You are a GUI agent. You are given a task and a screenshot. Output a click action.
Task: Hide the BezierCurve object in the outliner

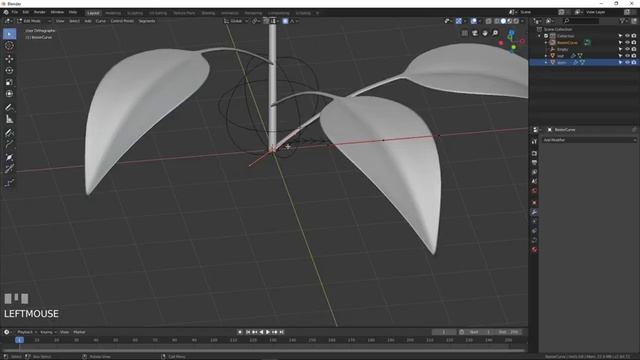627,42
